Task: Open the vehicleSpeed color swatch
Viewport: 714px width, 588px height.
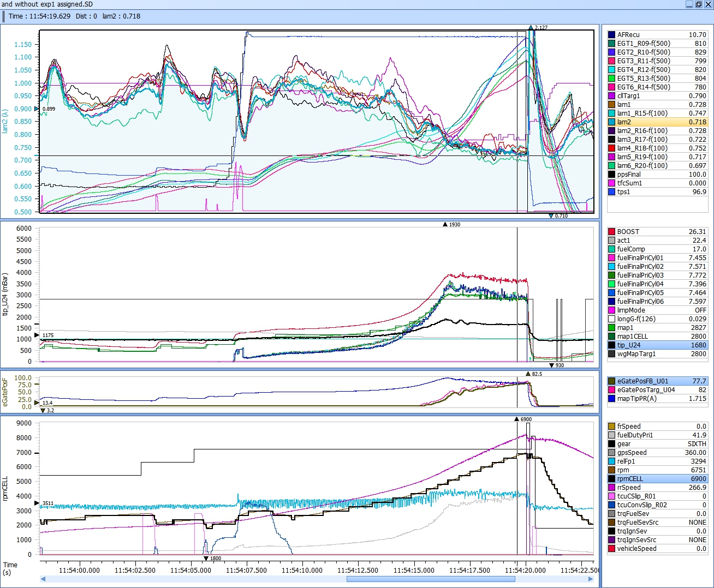Action: tap(611, 549)
